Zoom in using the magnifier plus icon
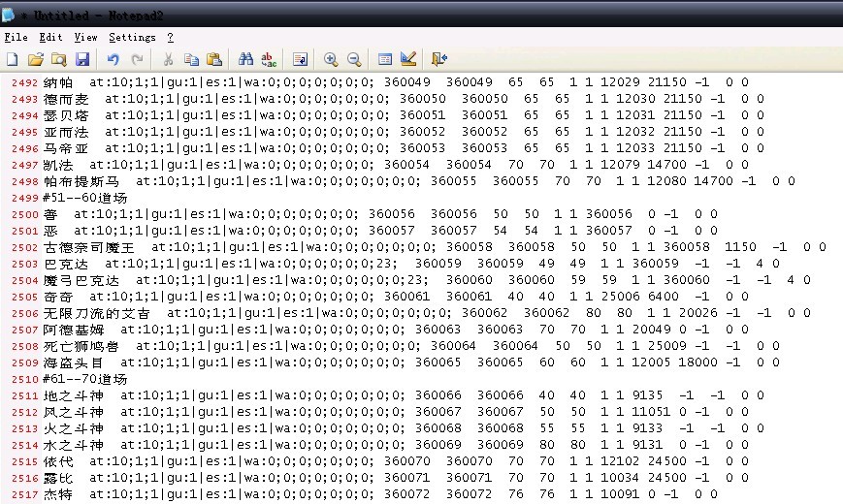Screen dimensions: 843x504 tap(331, 59)
